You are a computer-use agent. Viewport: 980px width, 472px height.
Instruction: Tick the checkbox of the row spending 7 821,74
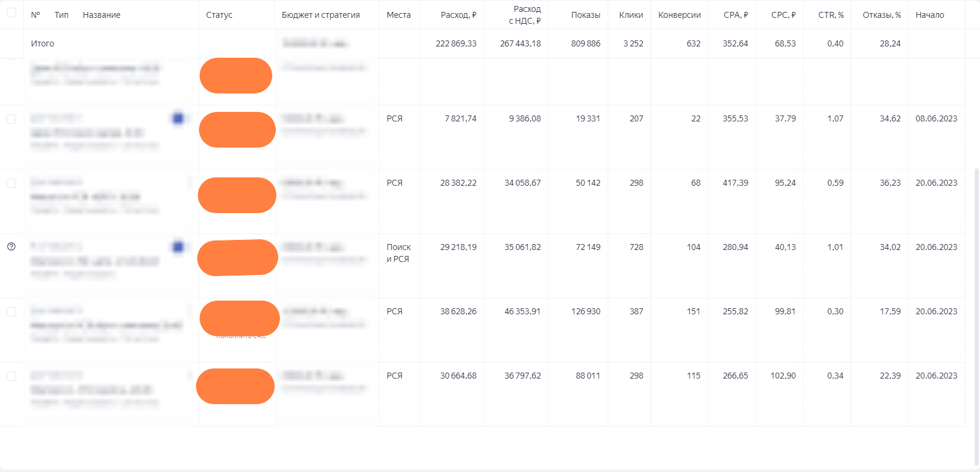tap(11, 119)
